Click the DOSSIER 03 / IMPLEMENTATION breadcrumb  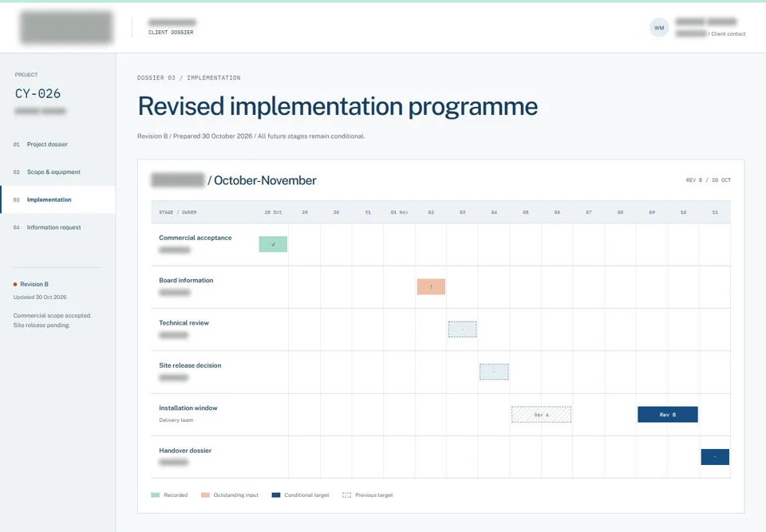pos(188,77)
